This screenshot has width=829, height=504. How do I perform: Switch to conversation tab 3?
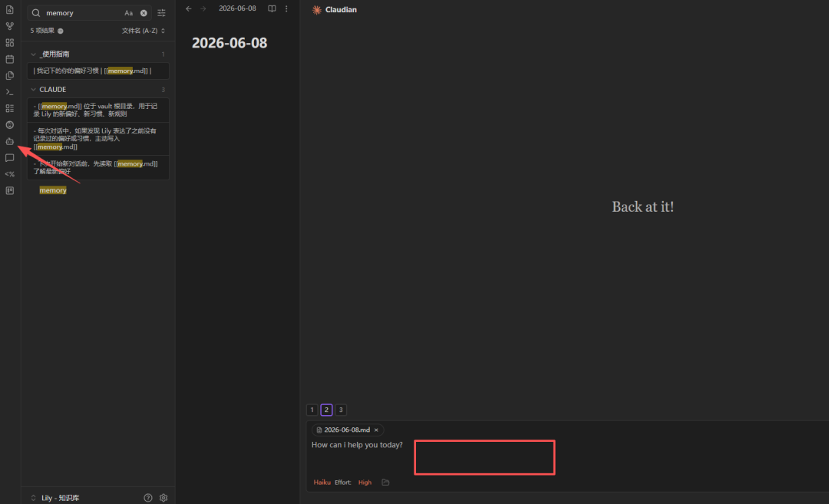pyautogui.click(x=341, y=410)
